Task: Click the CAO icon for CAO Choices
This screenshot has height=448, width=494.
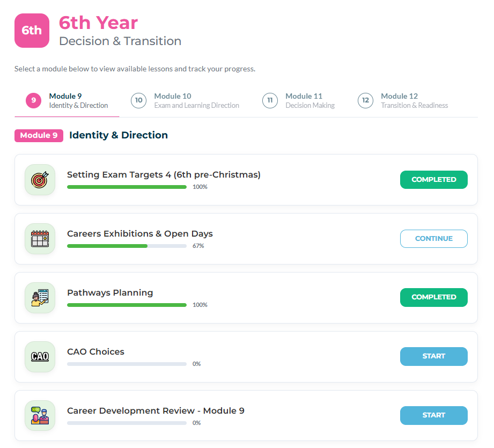Action: pos(40,357)
